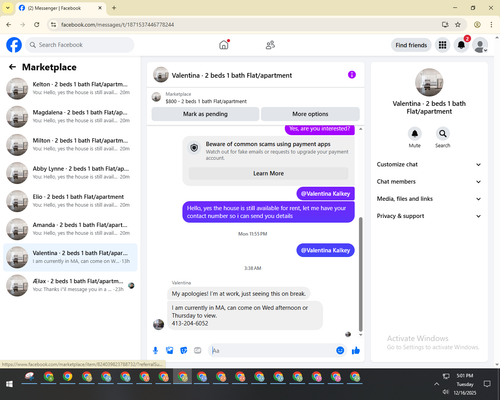Search in conversation magnifier icon
The width and height of the screenshot is (500, 400).
point(443,134)
